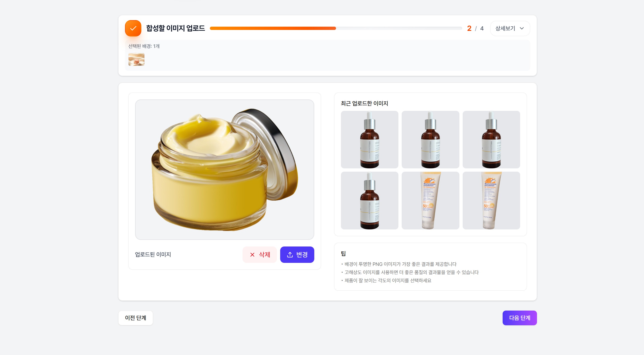Click the selected background preview thumbnail
Screen dimensions: 644x355
pyautogui.click(x=136, y=59)
